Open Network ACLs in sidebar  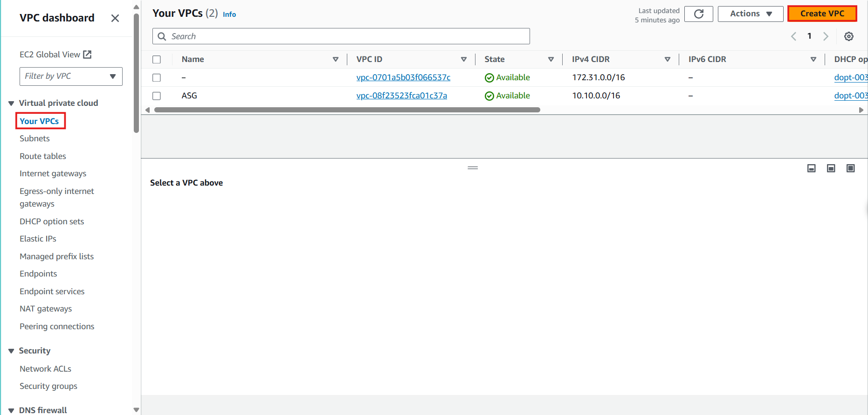46,369
